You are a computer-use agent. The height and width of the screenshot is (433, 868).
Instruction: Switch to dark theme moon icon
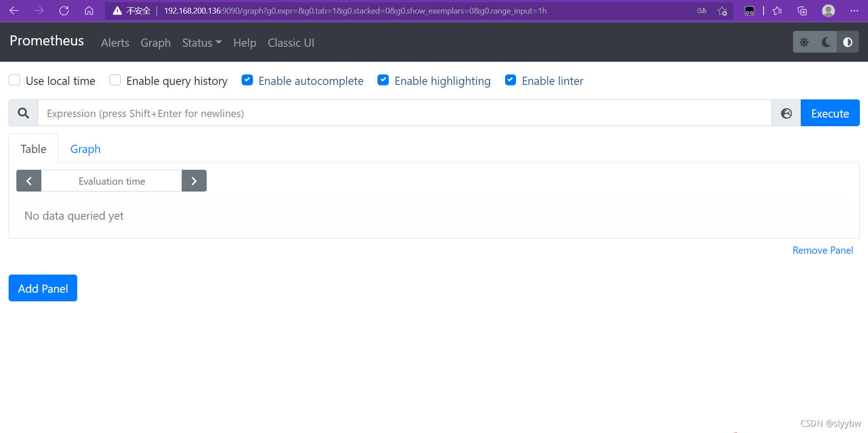826,42
